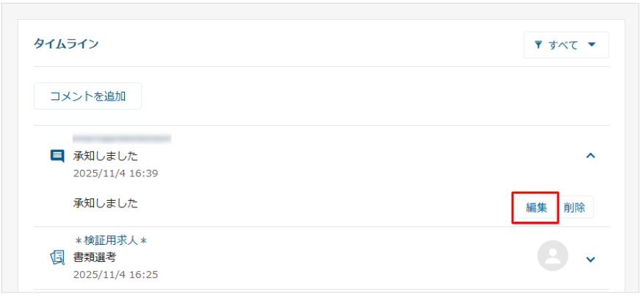Click the 編集 button
This screenshot has width=644, height=297.
536,207
